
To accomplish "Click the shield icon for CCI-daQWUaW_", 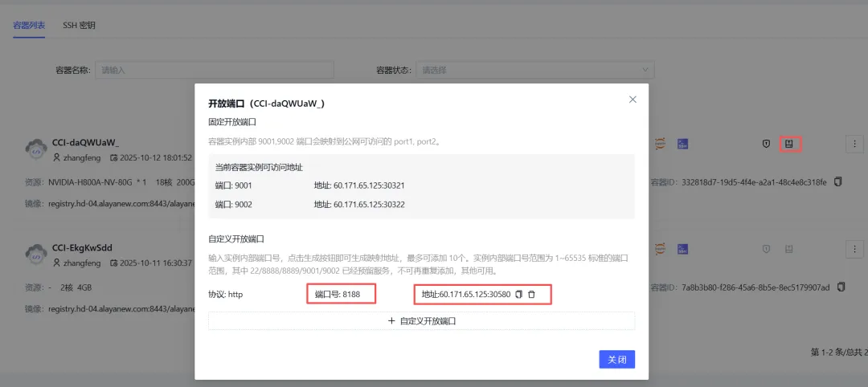I will point(766,144).
